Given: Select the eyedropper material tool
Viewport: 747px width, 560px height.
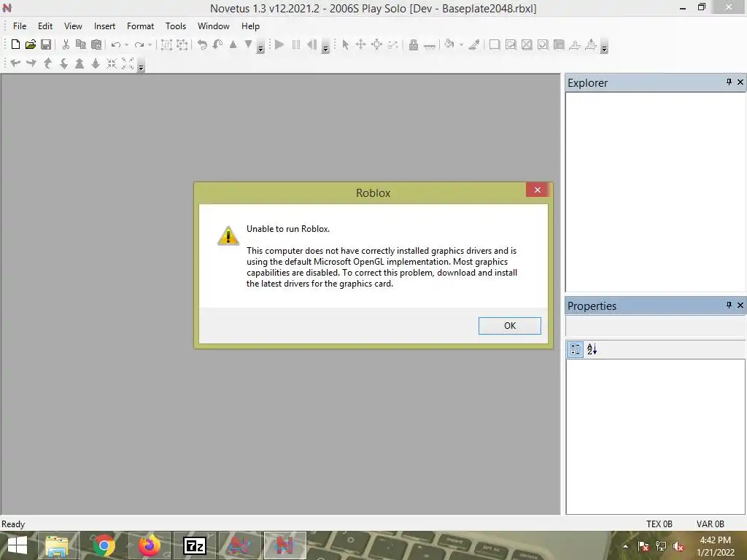Looking at the screenshot, I should coord(474,44).
